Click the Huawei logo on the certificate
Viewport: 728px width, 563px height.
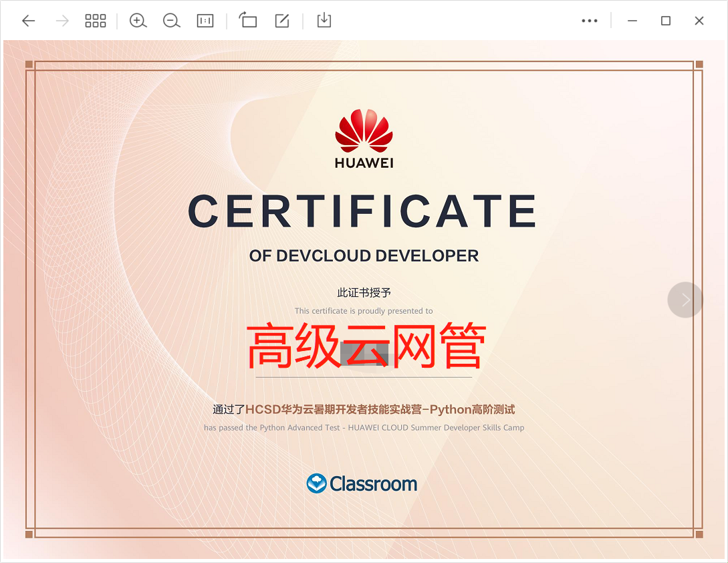364,138
